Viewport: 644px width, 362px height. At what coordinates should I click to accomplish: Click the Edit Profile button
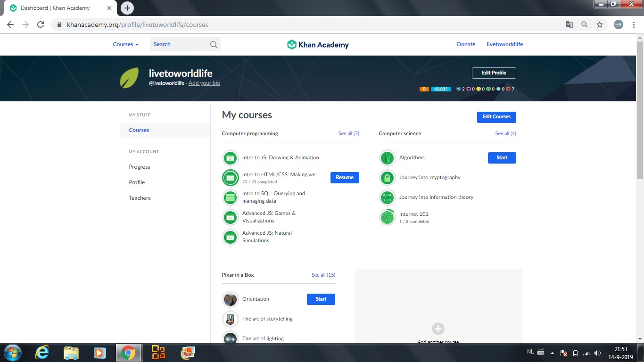coord(494,73)
